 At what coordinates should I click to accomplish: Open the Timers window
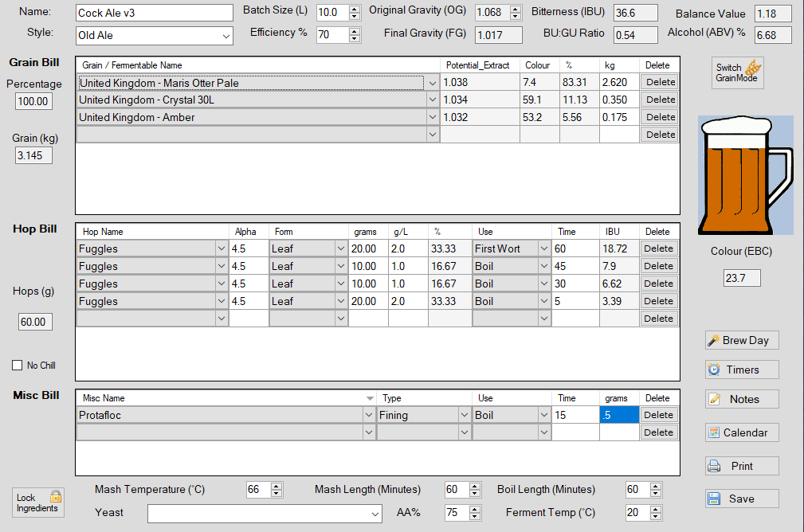[x=741, y=370]
